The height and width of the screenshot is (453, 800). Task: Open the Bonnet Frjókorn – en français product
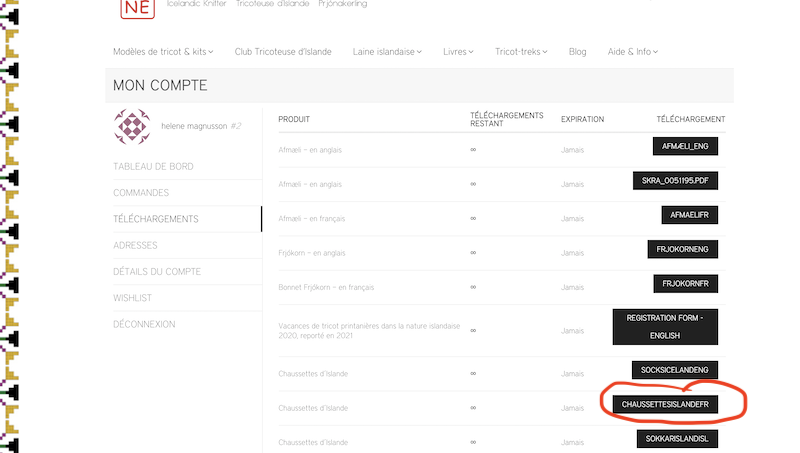coord(326,288)
